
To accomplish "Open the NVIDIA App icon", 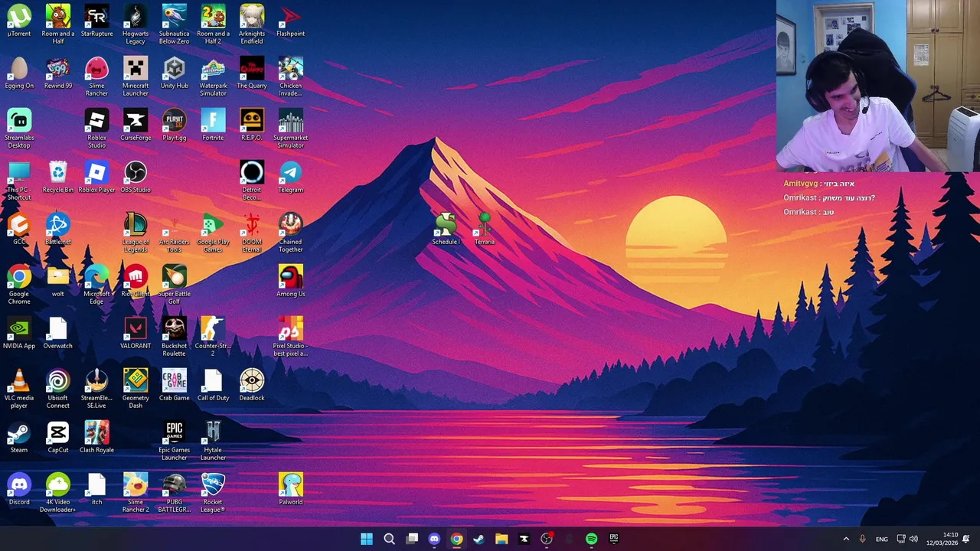I will [x=19, y=334].
